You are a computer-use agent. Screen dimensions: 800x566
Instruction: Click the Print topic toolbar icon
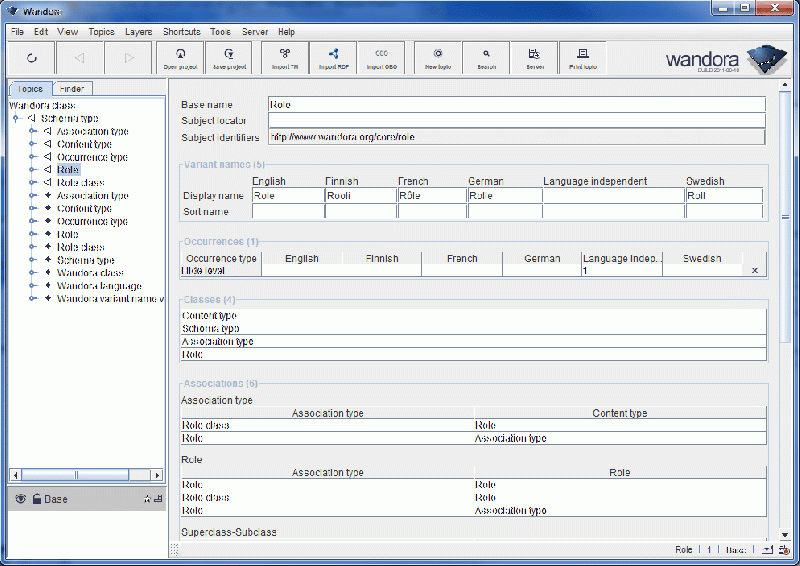(x=583, y=58)
